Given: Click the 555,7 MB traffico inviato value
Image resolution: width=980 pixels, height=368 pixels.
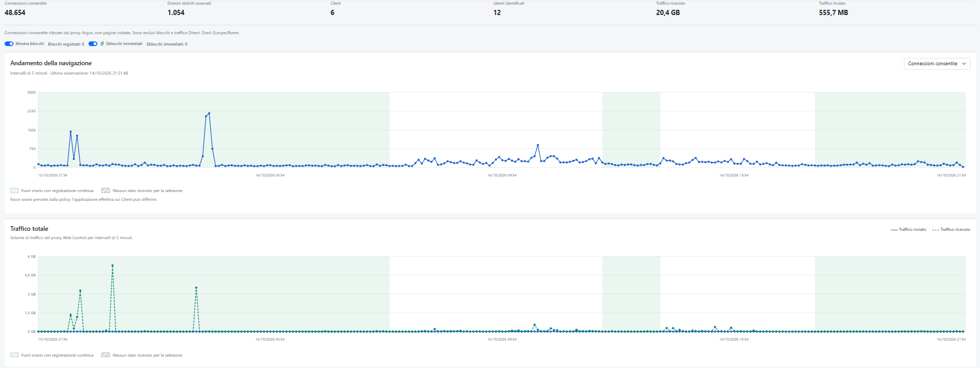Looking at the screenshot, I should tap(833, 12).
